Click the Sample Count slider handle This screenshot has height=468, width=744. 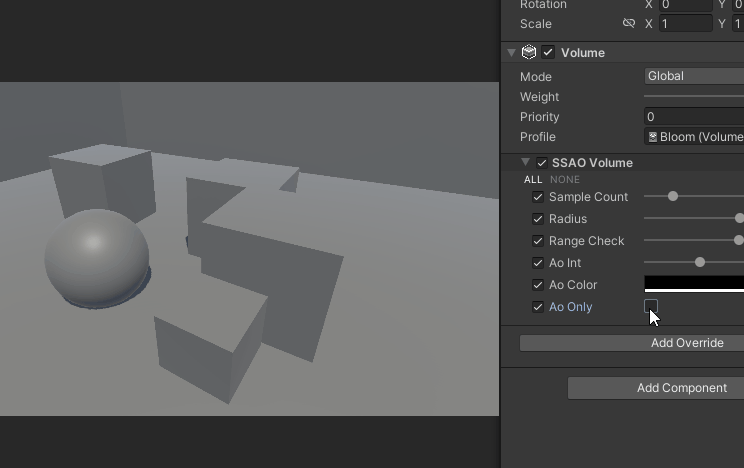point(673,197)
